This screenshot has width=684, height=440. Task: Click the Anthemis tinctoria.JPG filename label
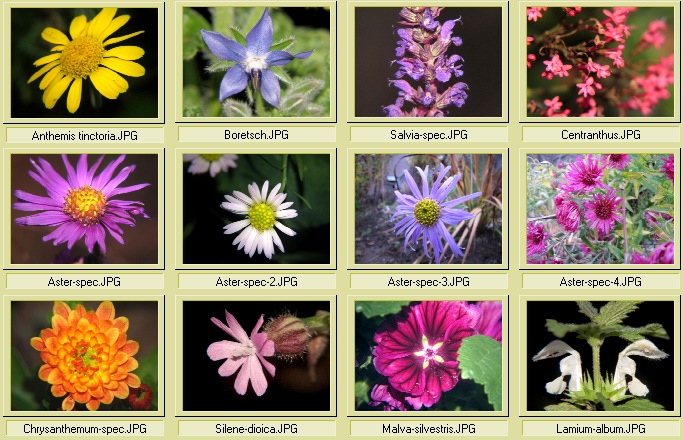[x=84, y=135]
